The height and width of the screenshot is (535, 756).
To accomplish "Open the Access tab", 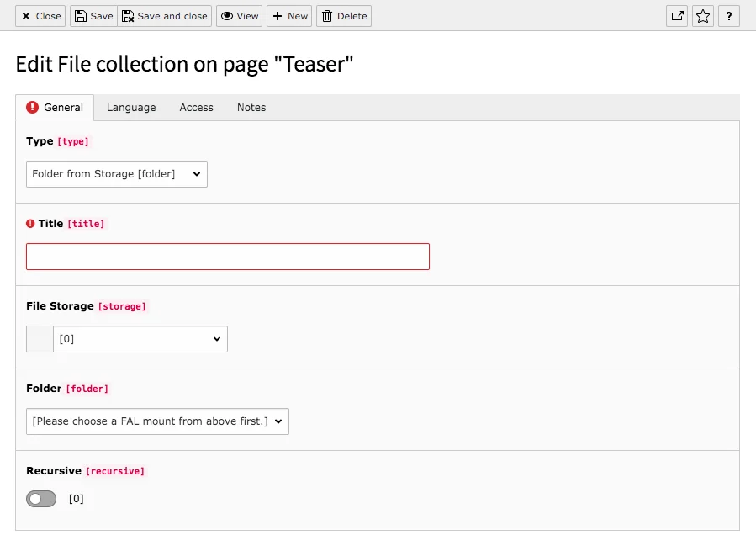I will click(x=196, y=107).
